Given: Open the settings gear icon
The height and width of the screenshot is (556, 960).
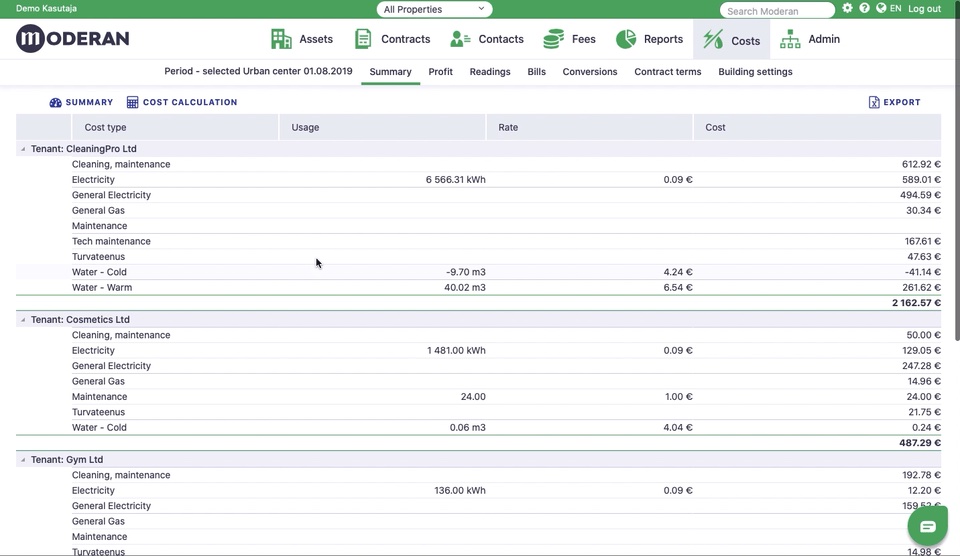Looking at the screenshot, I should [x=847, y=8].
